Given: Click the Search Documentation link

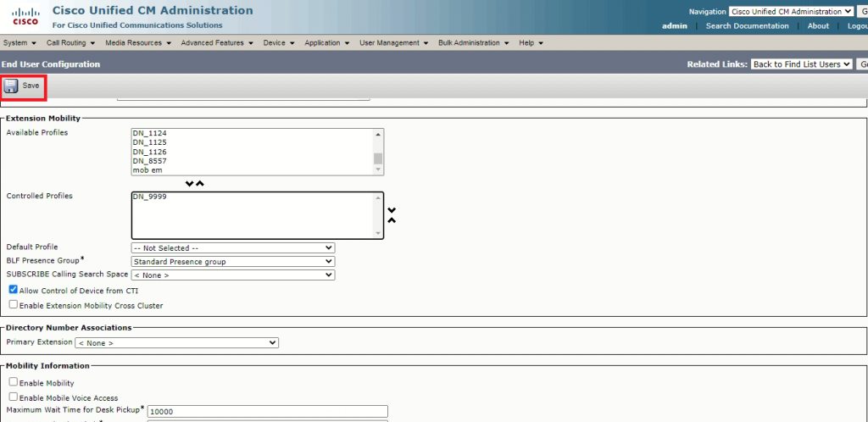Looking at the screenshot, I should click(747, 25).
